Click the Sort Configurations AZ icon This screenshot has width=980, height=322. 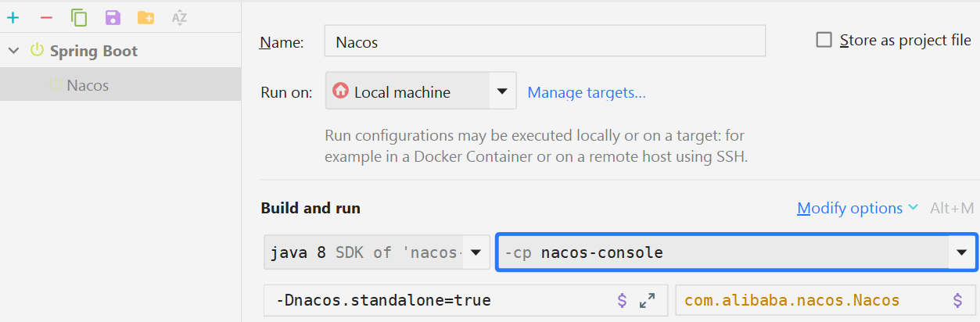[179, 17]
